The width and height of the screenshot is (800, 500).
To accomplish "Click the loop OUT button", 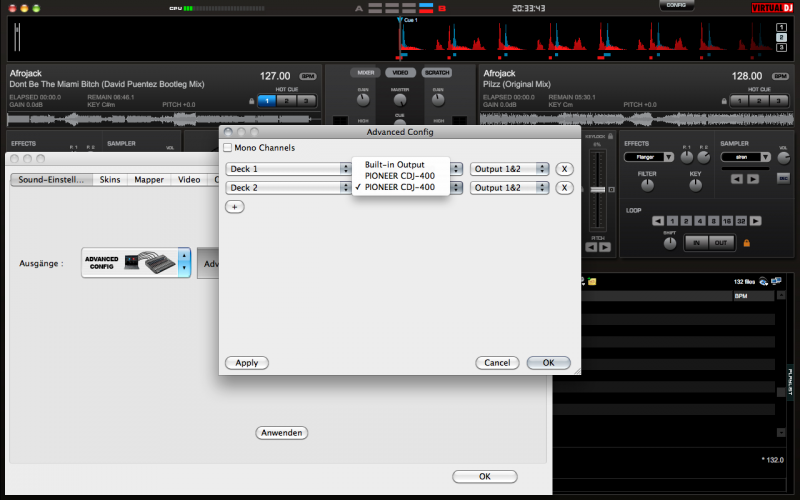I will pos(720,243).
